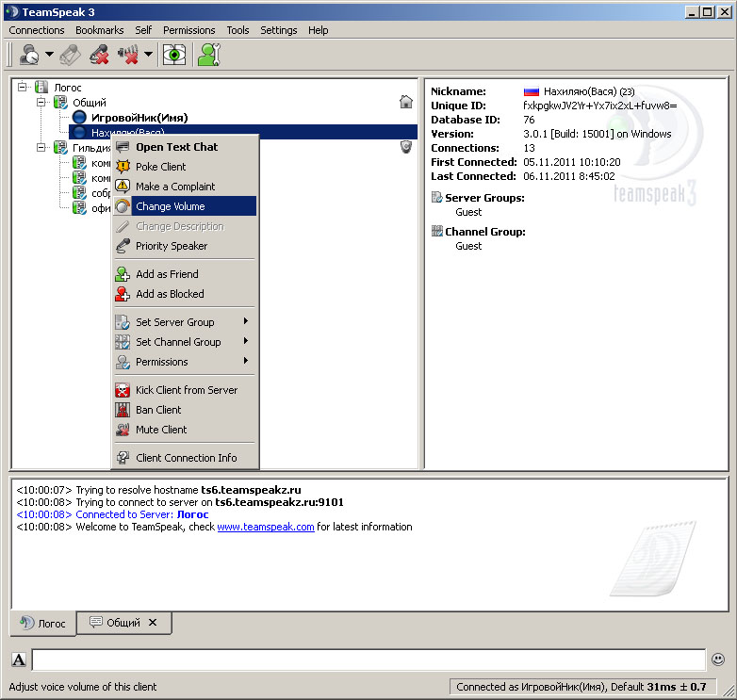Click the Open Text Chat keyboard icon

click(x=123, y=147)
